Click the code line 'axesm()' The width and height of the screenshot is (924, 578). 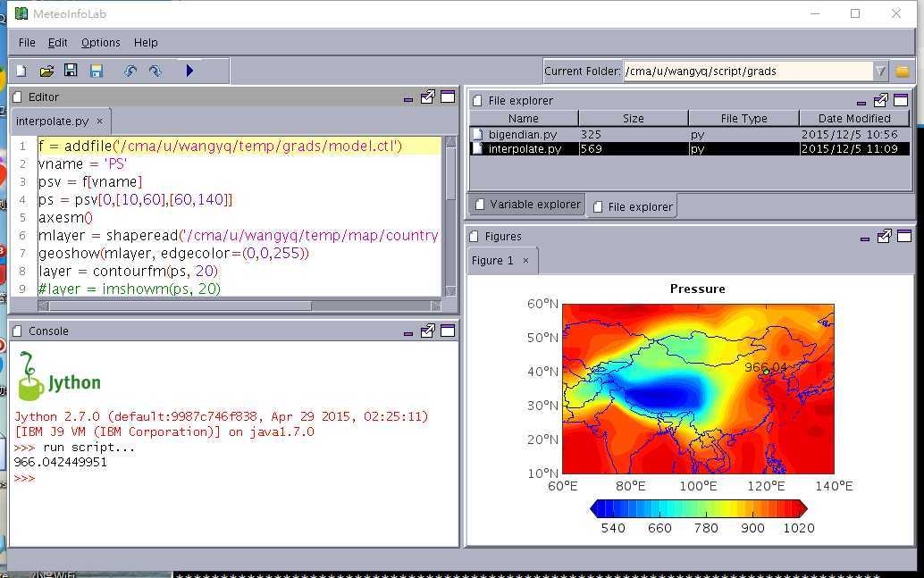tap(65, 217)
